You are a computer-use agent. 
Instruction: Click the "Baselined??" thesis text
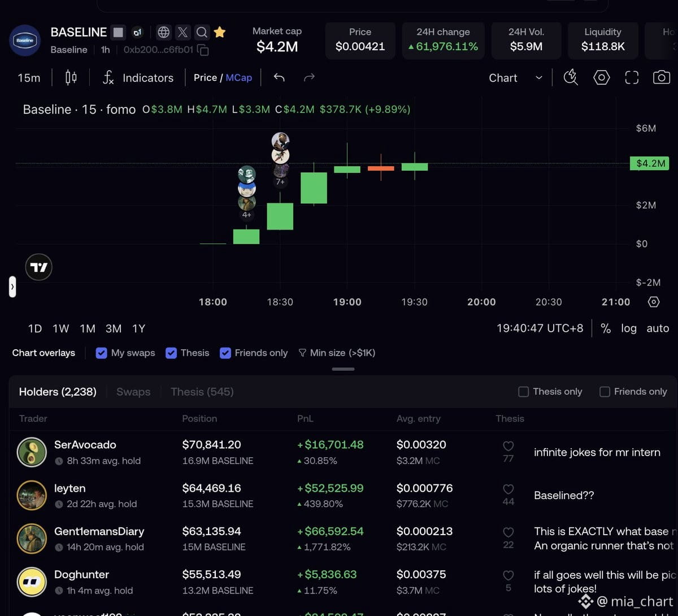(564, 496)
